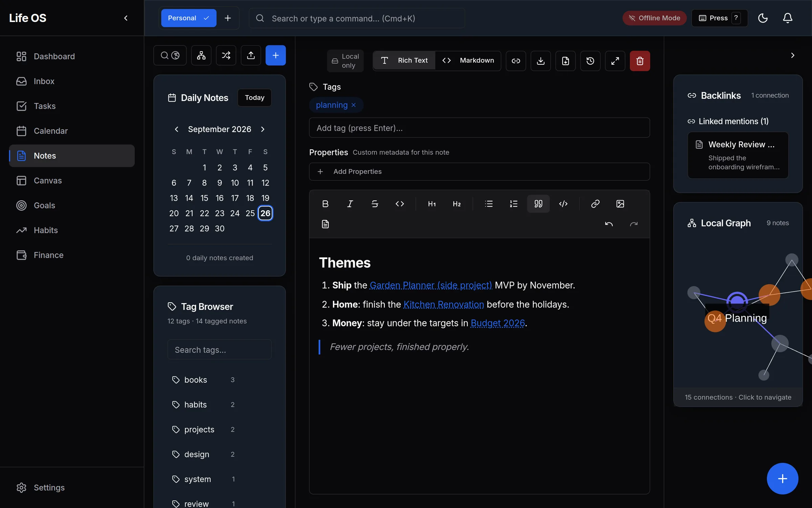The height and width of the screenshot is (508, 812).
Task: Expand Add Properties
Action: [479, 171]
